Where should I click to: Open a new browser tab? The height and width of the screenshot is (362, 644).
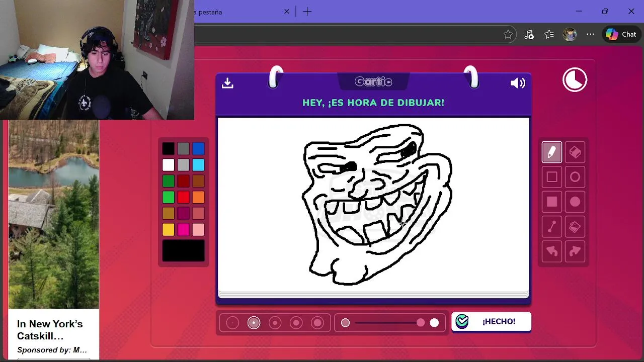click(307, 12)
